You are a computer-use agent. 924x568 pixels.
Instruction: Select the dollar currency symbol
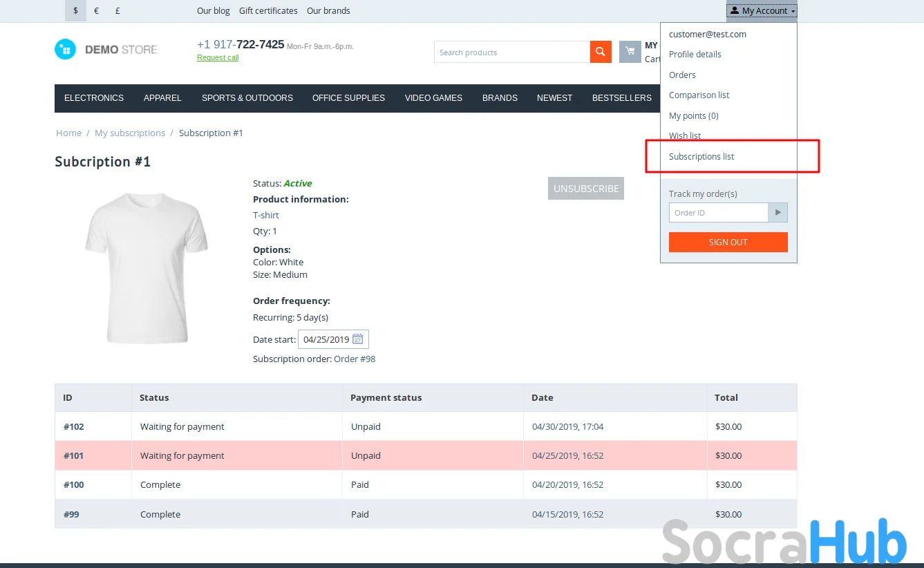click(x=75, y=11)
